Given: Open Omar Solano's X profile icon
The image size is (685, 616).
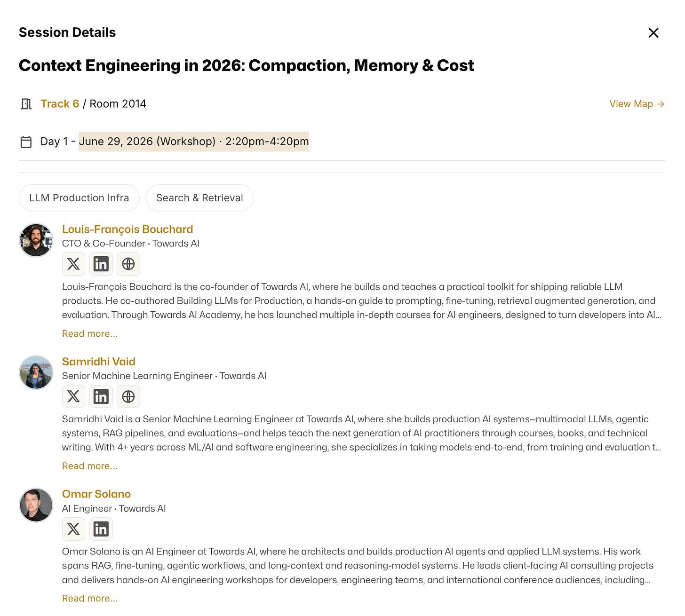Looking at the screenshot, I should tap(73, 529).
